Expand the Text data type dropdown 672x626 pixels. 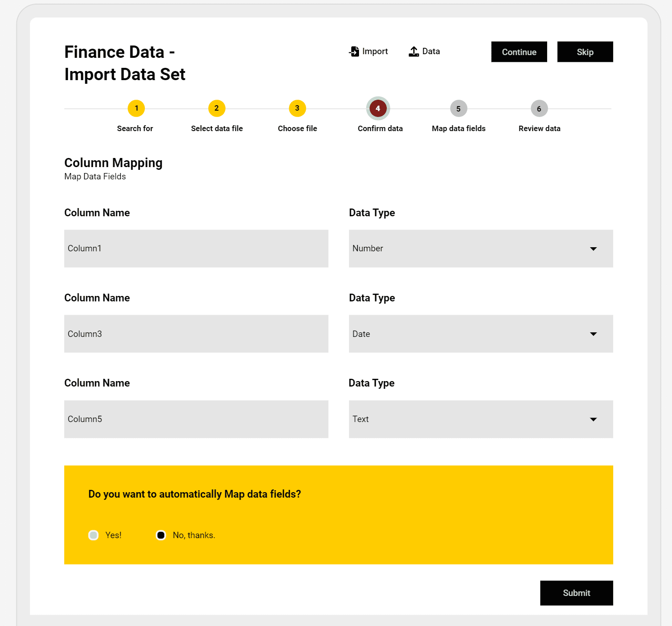(481, 419)
